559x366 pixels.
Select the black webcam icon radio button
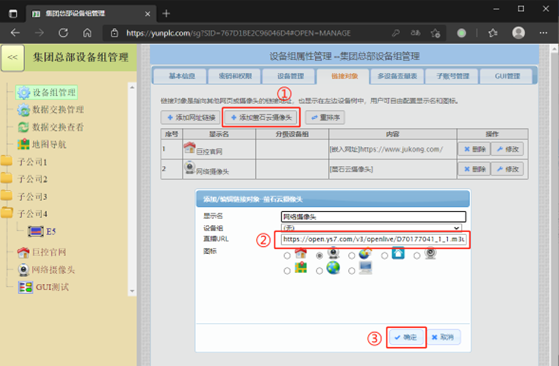point(319,256)
